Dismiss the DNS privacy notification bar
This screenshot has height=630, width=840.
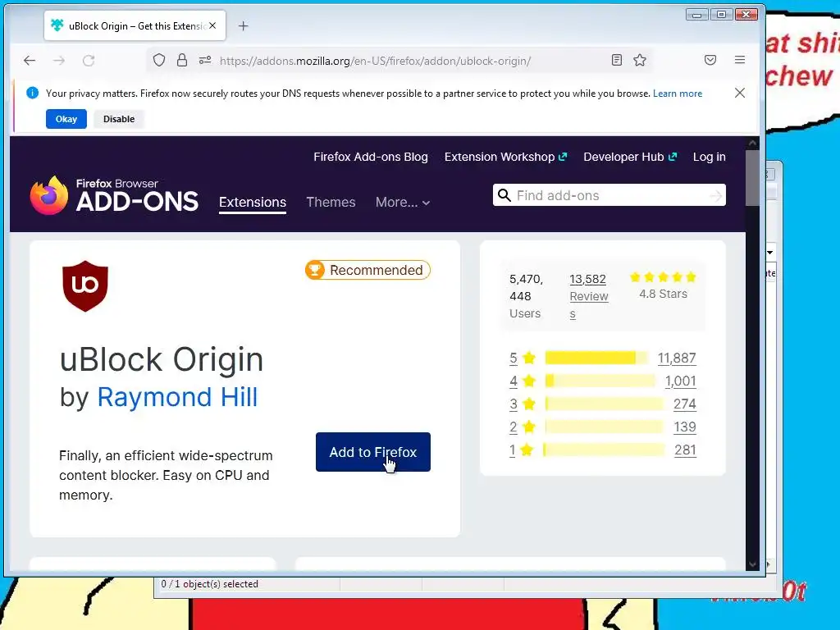(740, 93)
